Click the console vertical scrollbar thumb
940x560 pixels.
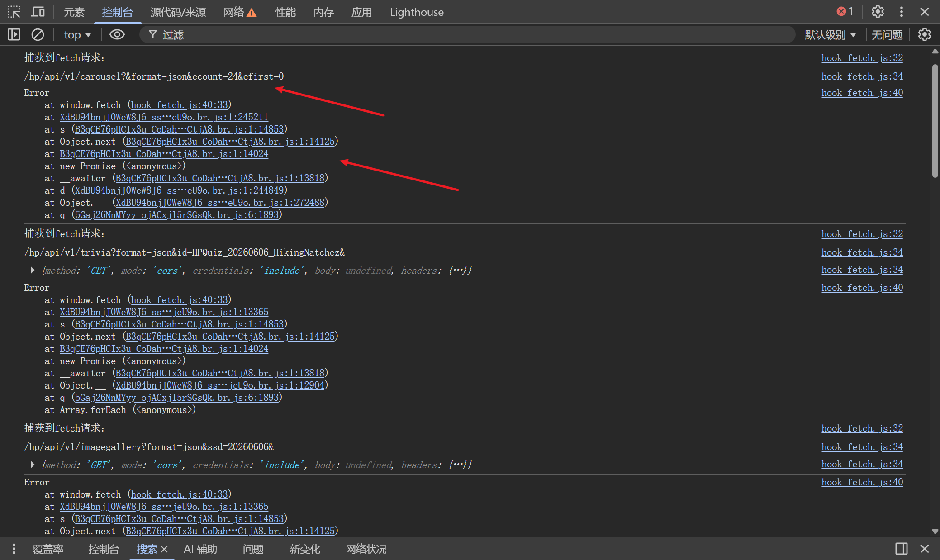tap(935, 121)
